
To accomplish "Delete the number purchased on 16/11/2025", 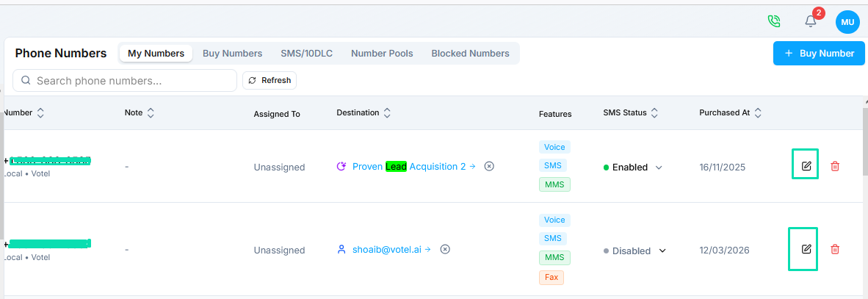I will coord(835,166).
